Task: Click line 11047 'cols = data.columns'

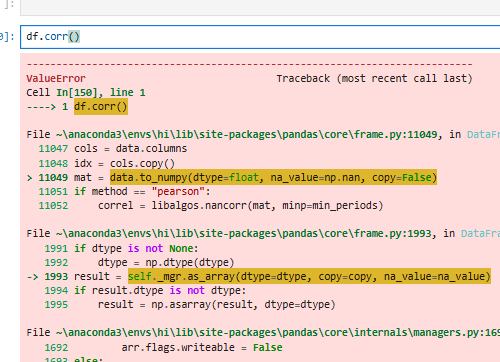Action: tap(113, 149)
